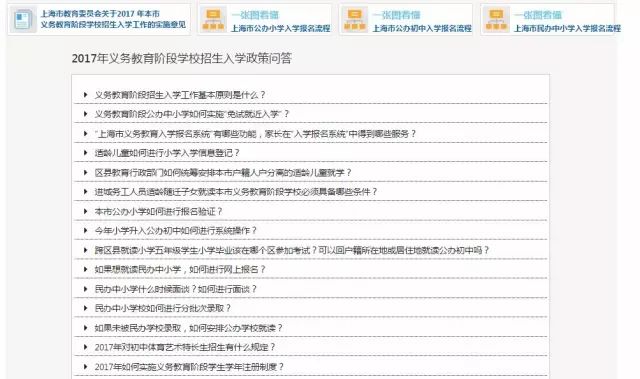
Task: Expand the arrow beside 义务教育阶段招生入学工作基本原则是什么
Action: click(x=85, y=95)
